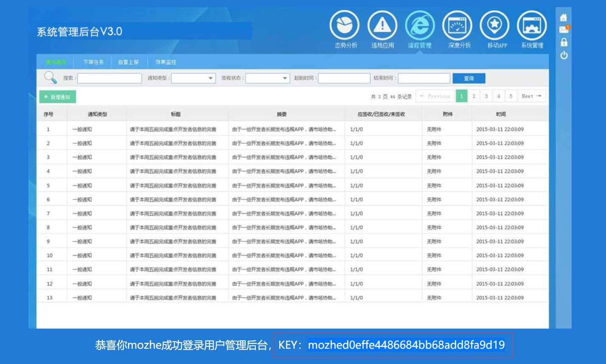
Task: Switch to the 效果监控 tab
Action: point(166,62)
